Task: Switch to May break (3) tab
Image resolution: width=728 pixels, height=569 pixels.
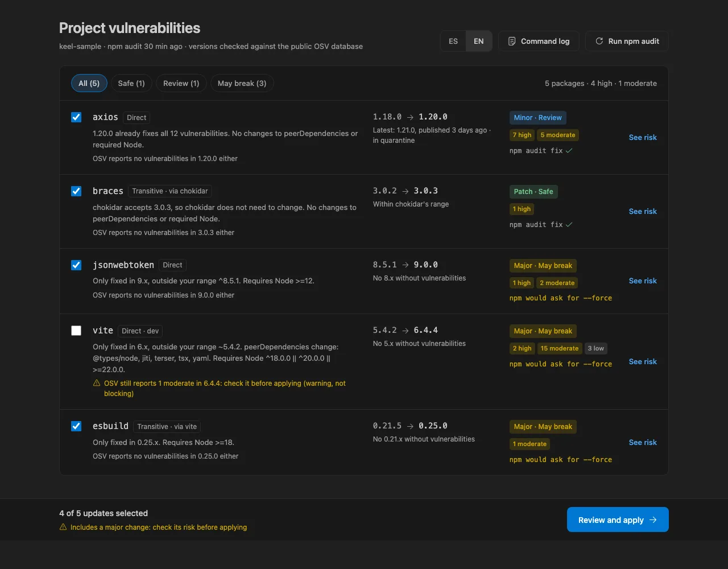Action: [x=242, y=83]
